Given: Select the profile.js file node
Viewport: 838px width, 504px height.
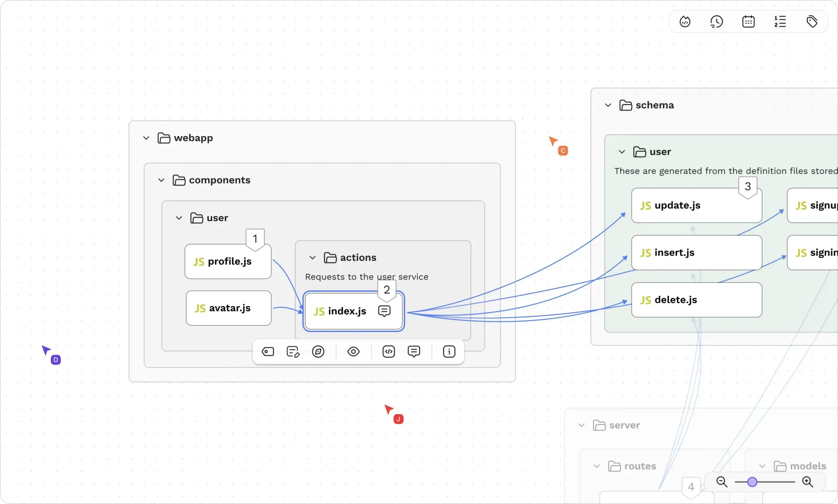Looking at the screenshot, I should click(228, 261).
